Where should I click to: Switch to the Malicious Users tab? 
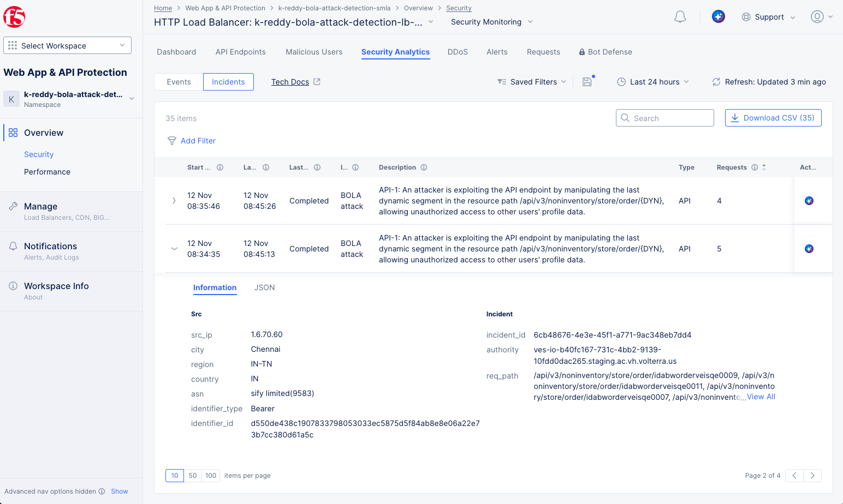click(x=314, y=52)
